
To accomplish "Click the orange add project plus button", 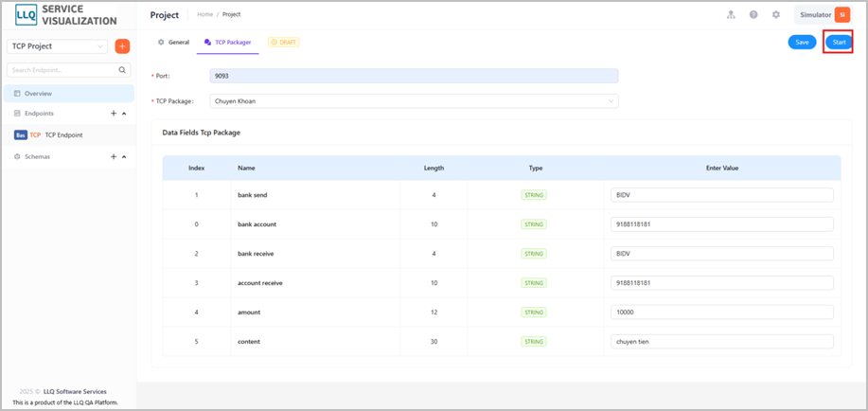I will click(122, 46).
